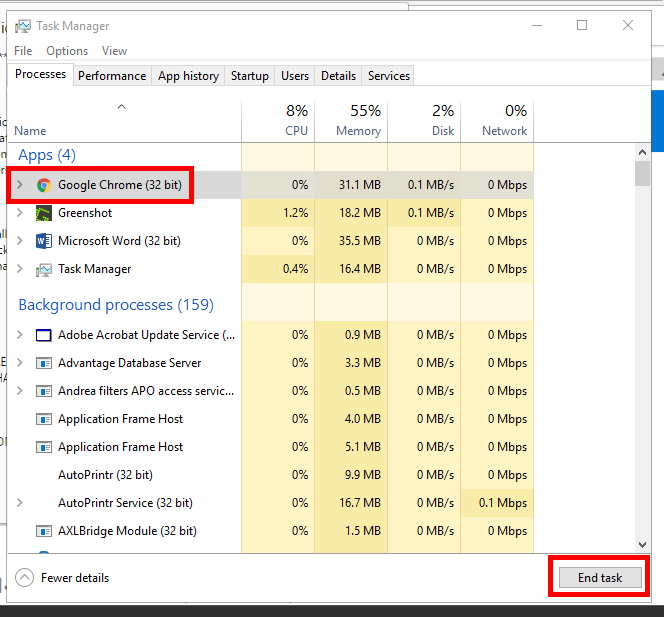The width and height of the screenshot is (664, 617).
Task: Click Greenshot's 1.2% CPU value
Action: coord(296,213)
